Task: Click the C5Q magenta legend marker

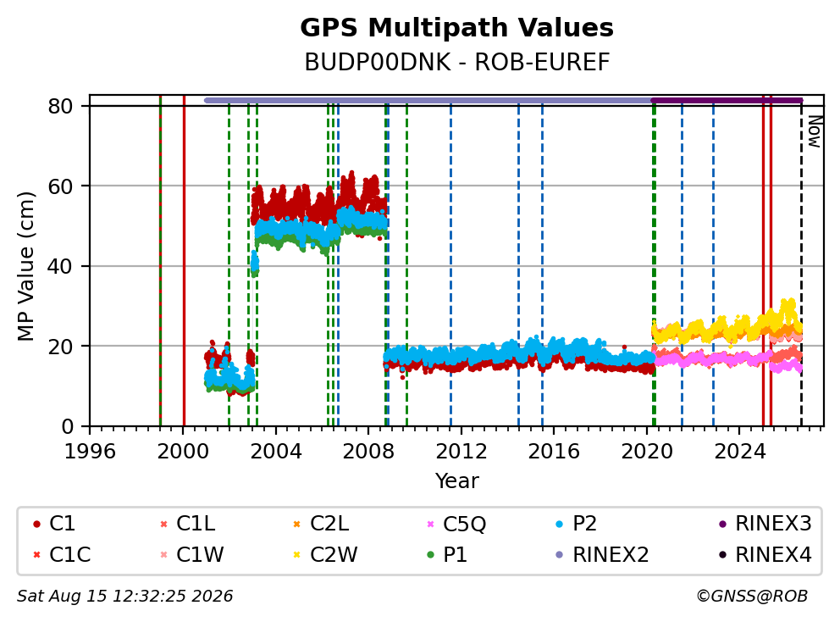Action: 430,524
